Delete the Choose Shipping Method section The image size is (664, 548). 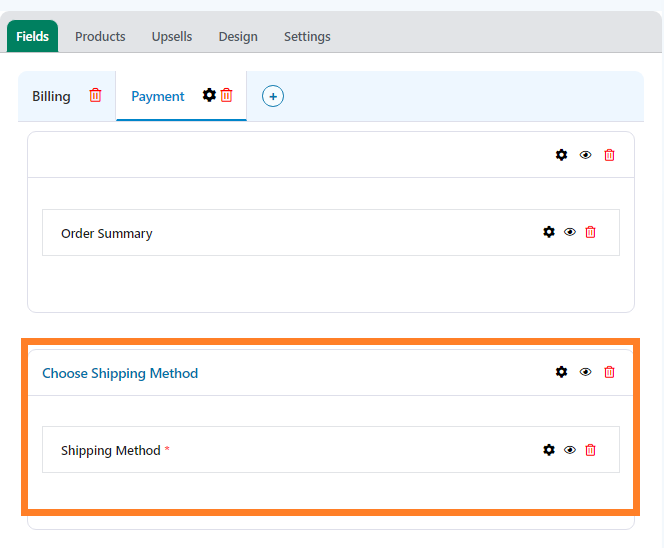(609, 372)
